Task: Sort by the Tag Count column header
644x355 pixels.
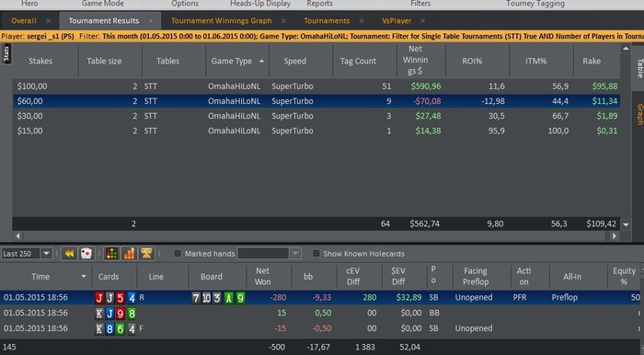Action: (358, 61)
